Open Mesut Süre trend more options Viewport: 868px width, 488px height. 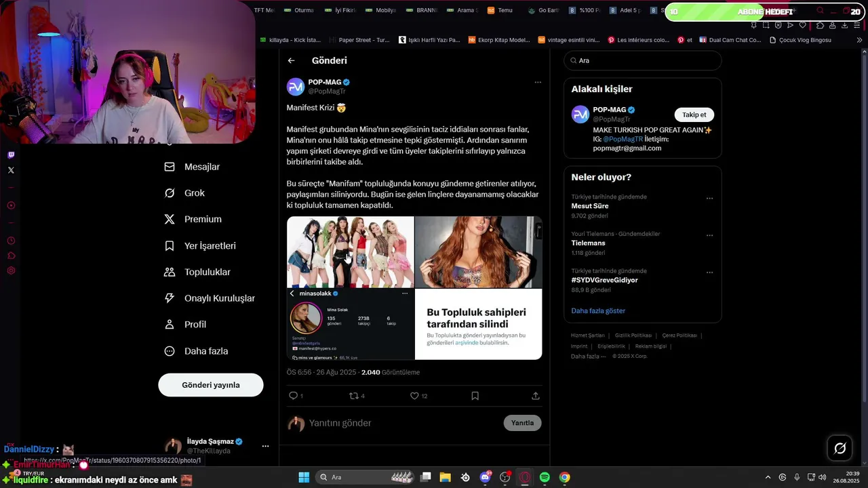click(710, 199)
